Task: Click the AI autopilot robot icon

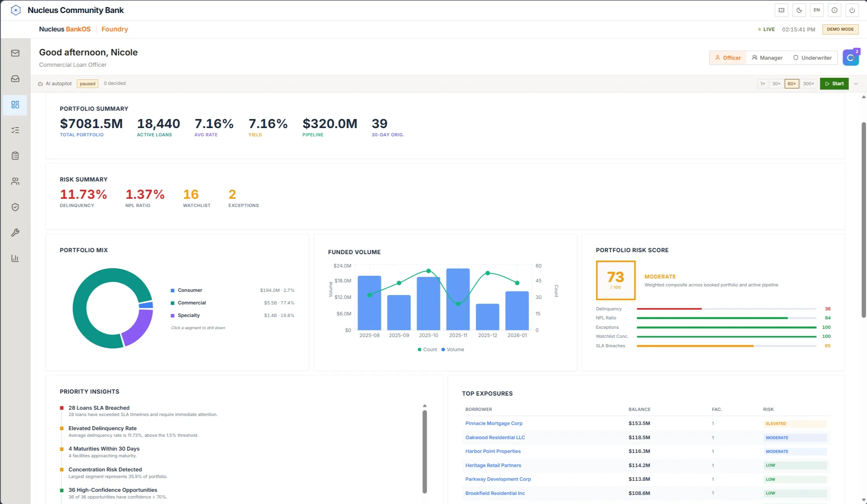Action: click(x=40, y=84)
